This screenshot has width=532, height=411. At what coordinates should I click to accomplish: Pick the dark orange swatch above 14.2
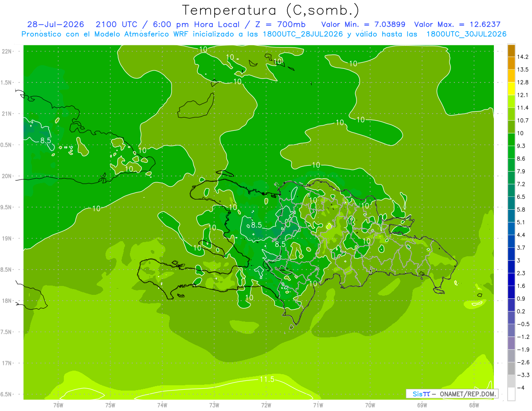coord(511,51)
